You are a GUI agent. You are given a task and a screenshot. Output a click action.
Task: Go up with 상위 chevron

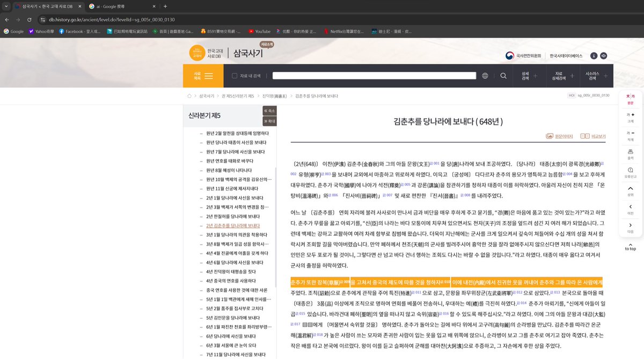(630, 191)
